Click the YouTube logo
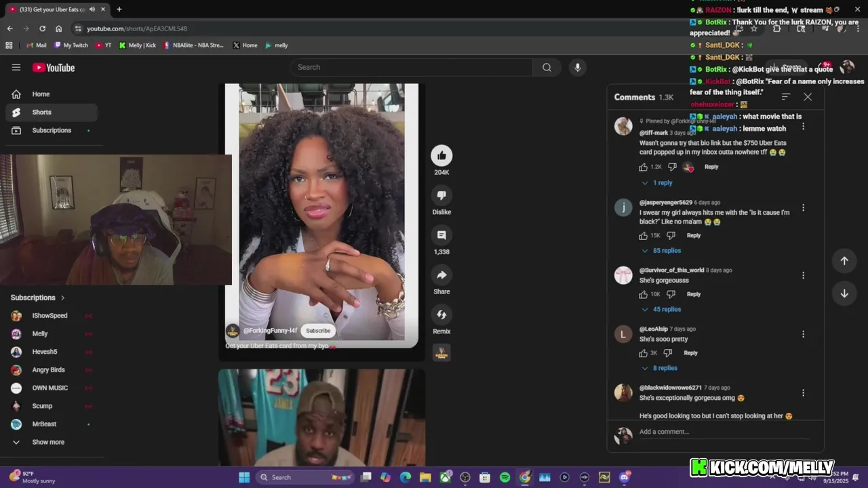Viewport: 868px width, 488px height. click(54, 68)
